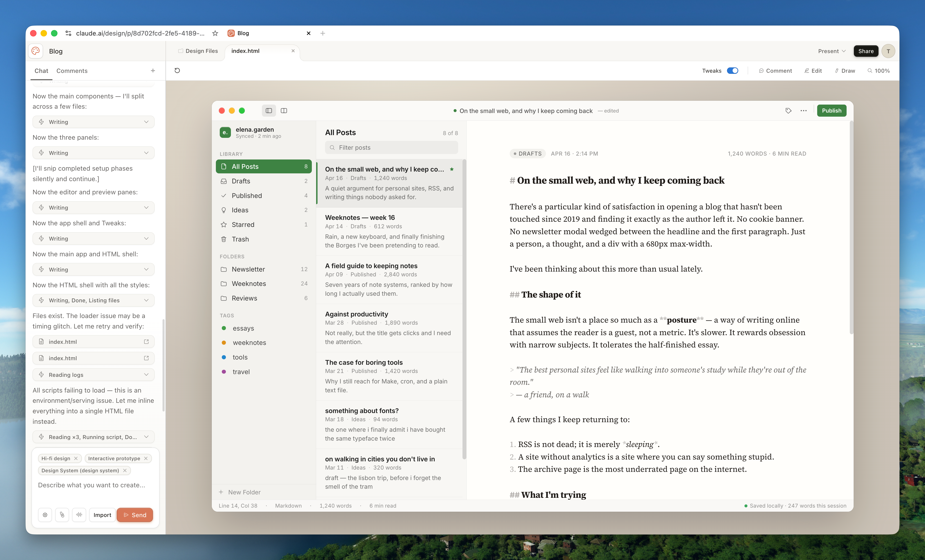
Task: Select the voice input waveform icon
Action: (79, 515)
